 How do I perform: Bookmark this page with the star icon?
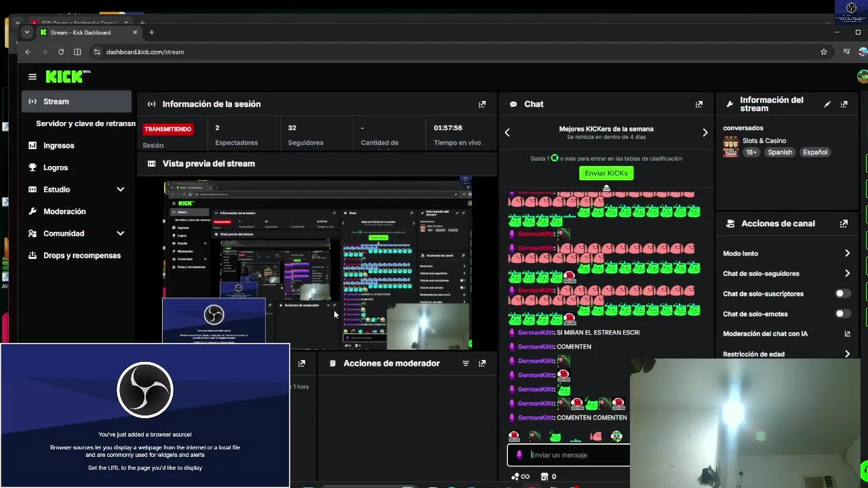[824, 52]
